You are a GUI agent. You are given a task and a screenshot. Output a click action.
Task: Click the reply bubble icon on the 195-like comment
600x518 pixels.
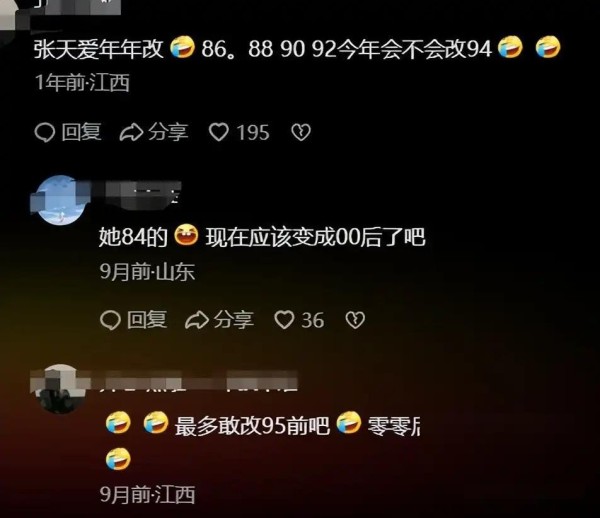45,132
